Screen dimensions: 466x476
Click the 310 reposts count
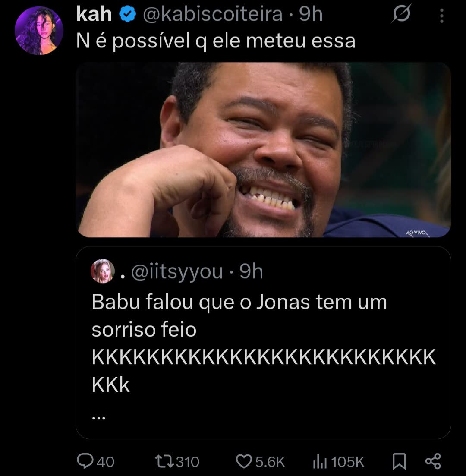(x=188, y=462)
